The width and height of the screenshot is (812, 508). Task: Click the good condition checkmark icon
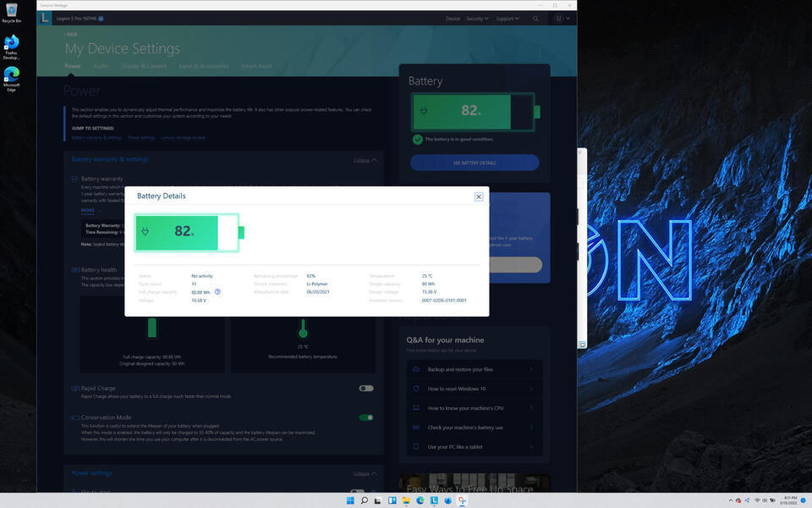click(417, 139)
